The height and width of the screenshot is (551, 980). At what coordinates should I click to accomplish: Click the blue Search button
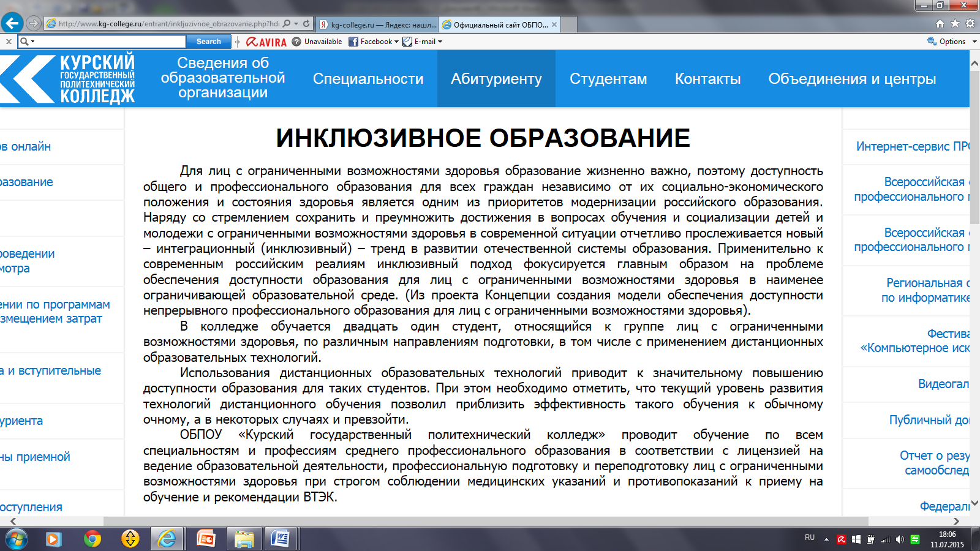[208, 42]
